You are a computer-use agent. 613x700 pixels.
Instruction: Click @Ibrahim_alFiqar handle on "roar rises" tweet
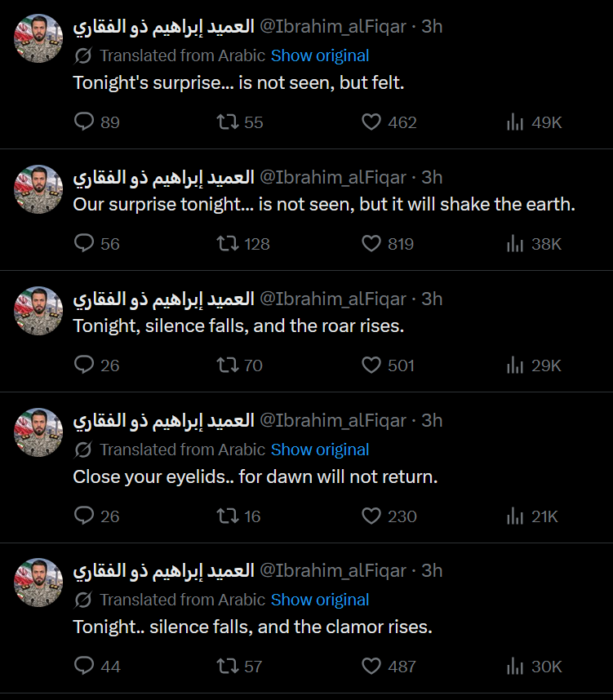[332, 299]
